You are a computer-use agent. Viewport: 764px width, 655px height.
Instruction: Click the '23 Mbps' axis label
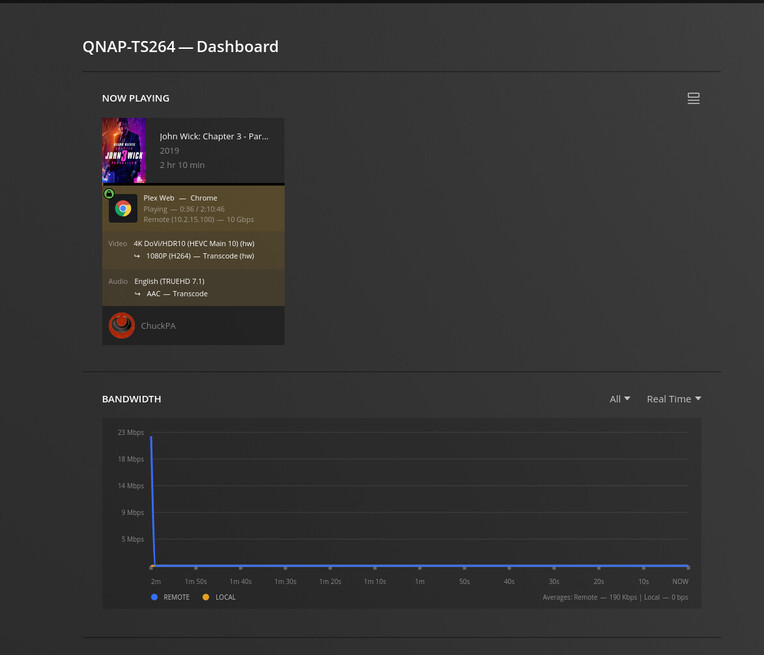(x=131, y=432)
